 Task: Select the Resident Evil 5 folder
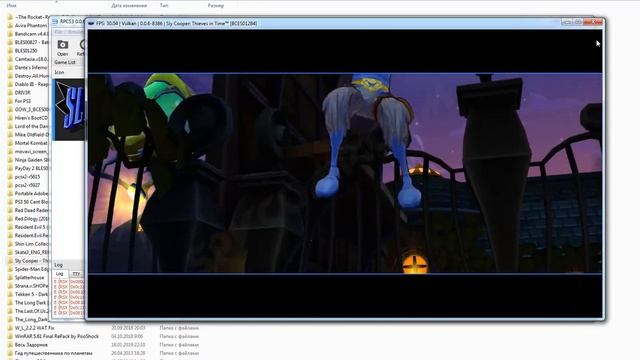tap(31, 227)
